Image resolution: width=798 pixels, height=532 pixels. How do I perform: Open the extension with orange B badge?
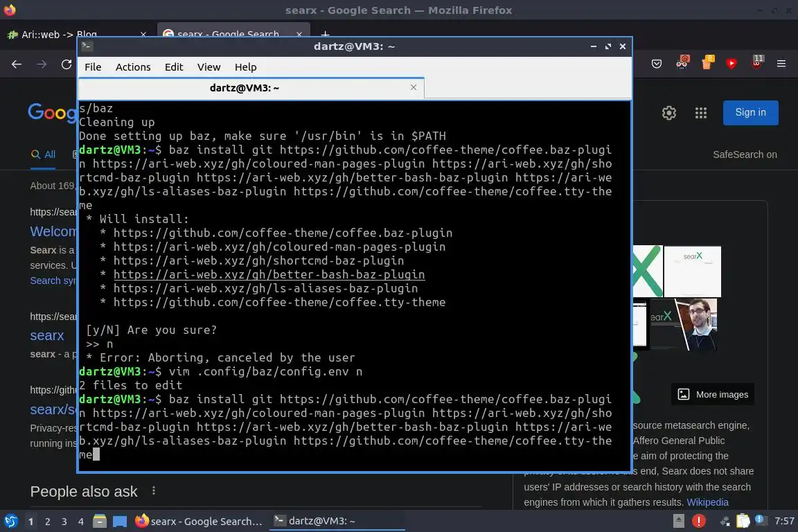point(707,62)
